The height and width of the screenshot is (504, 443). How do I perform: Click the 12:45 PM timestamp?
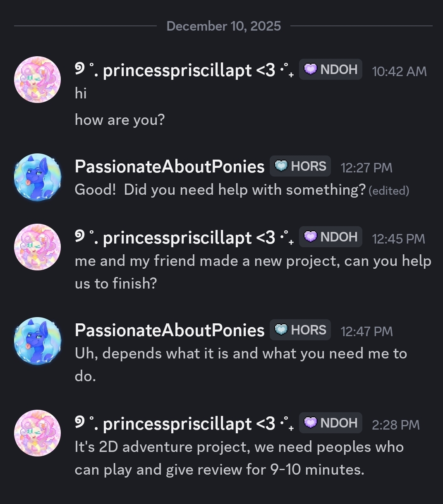398,239
